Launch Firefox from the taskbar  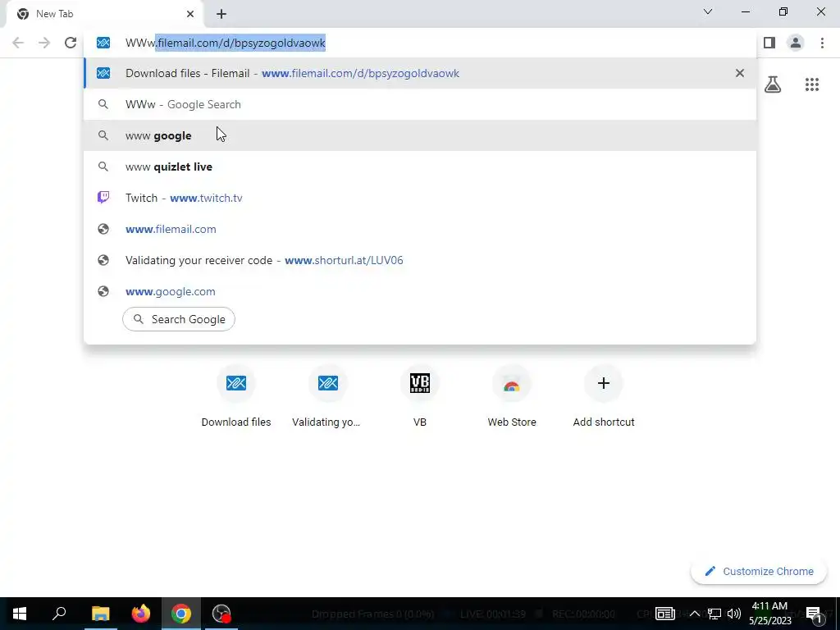141,614
